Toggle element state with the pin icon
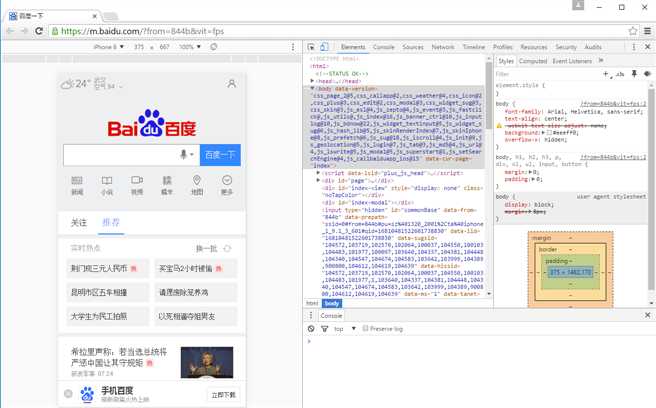 (x=634, y=74)
